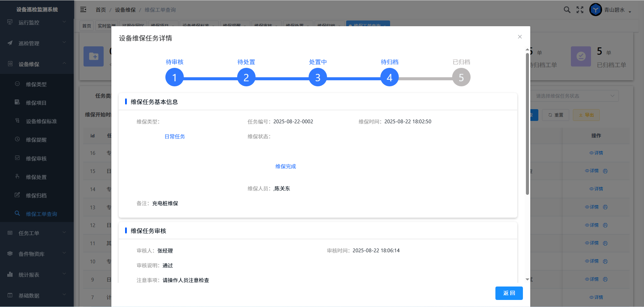Open the maintenance task status dropdown

coord(575,96)
